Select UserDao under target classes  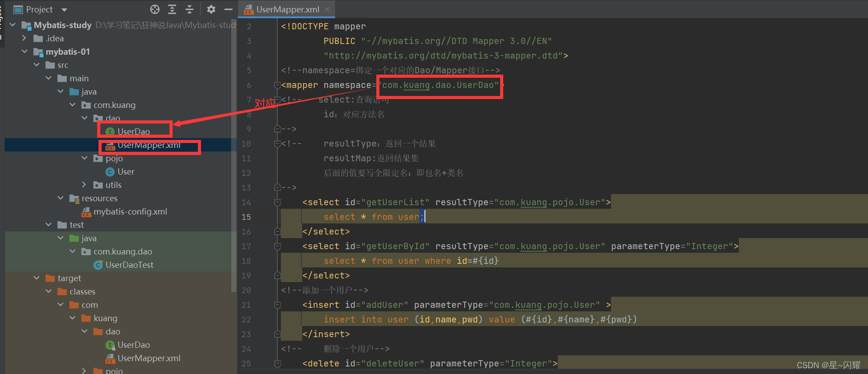click(134, 345)
